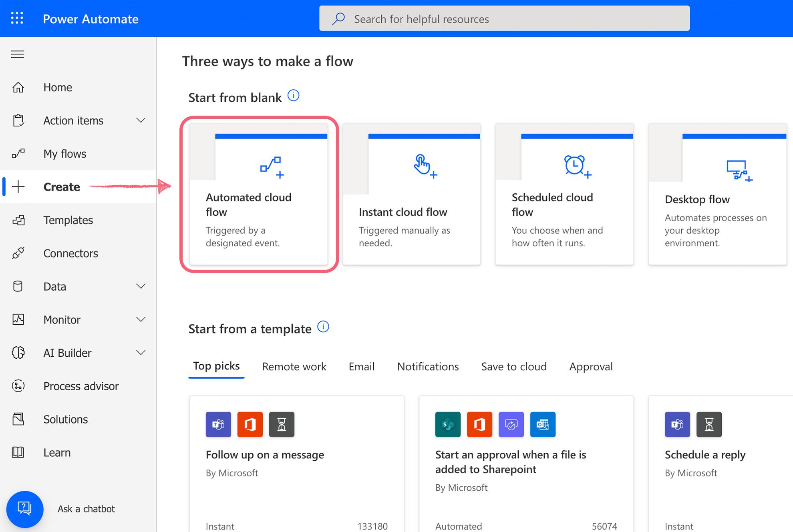The width and height of the screenshot is (793, 532).
Task: Open the Ask a chatbot bubble
Action: 25,509
